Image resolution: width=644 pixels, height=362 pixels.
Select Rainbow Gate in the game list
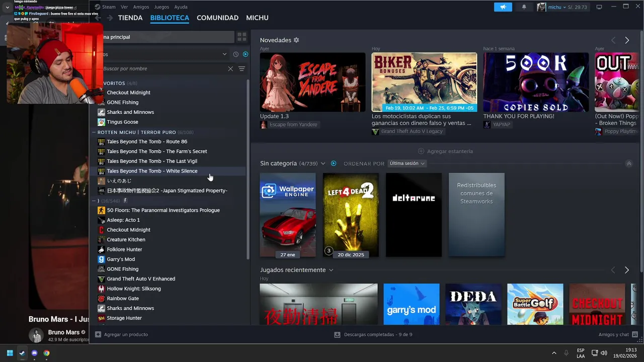123,299
